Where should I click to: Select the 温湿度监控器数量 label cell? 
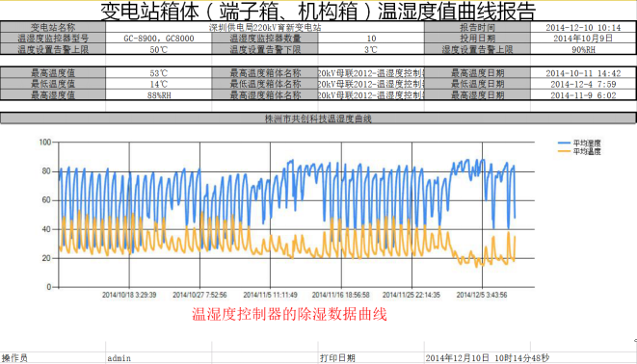[265, 39]
